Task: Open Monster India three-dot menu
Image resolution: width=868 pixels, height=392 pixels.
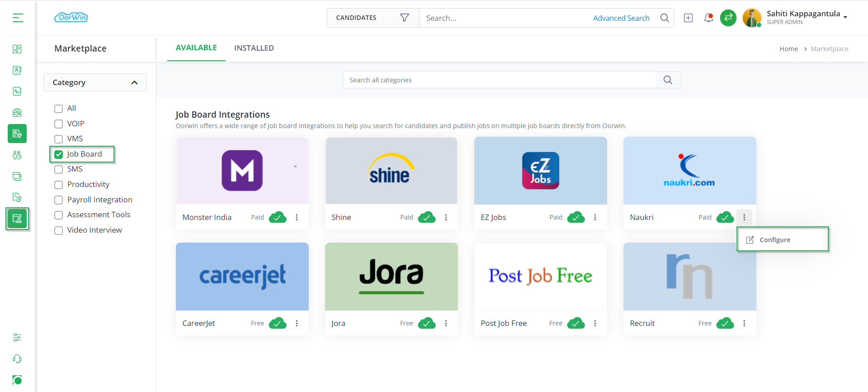Action: pyautogui.click(x=297, y=217)
